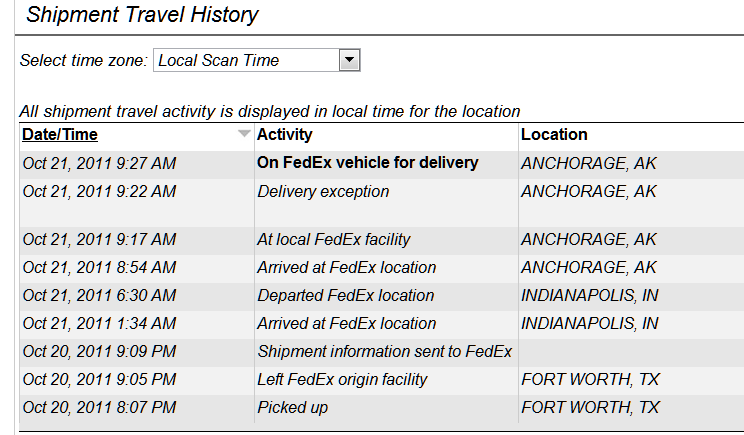Click the Picked up activity row
744x435 pixels.
click(381, 407)
